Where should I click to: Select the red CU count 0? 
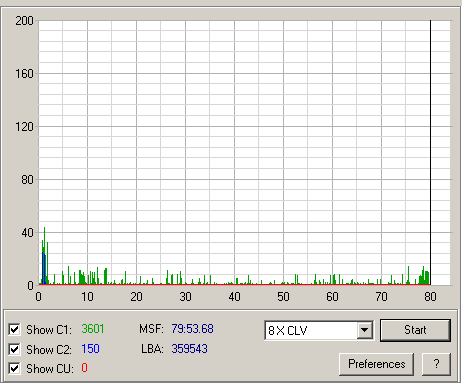pyautogui.click(x=84, y=368)
